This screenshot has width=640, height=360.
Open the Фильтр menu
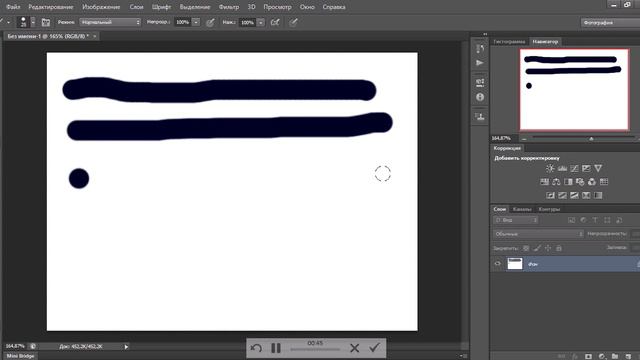coord(229,7)
